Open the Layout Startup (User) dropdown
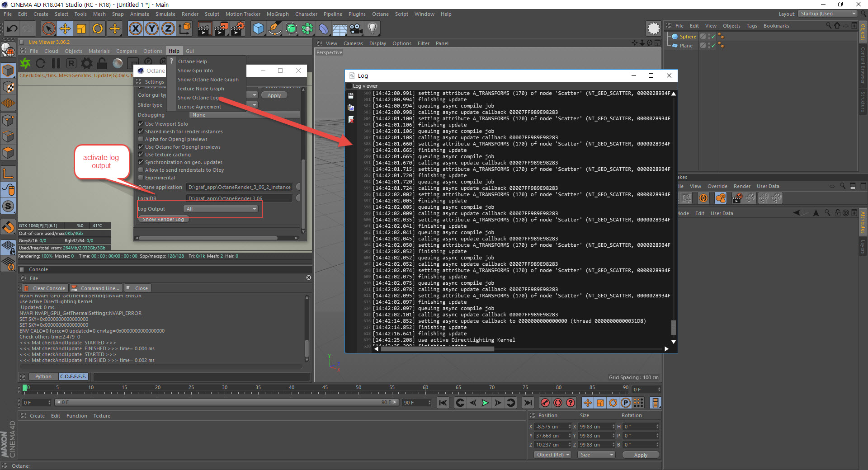Viewport: 868px width, 470px height. click(x=827, y=14)
